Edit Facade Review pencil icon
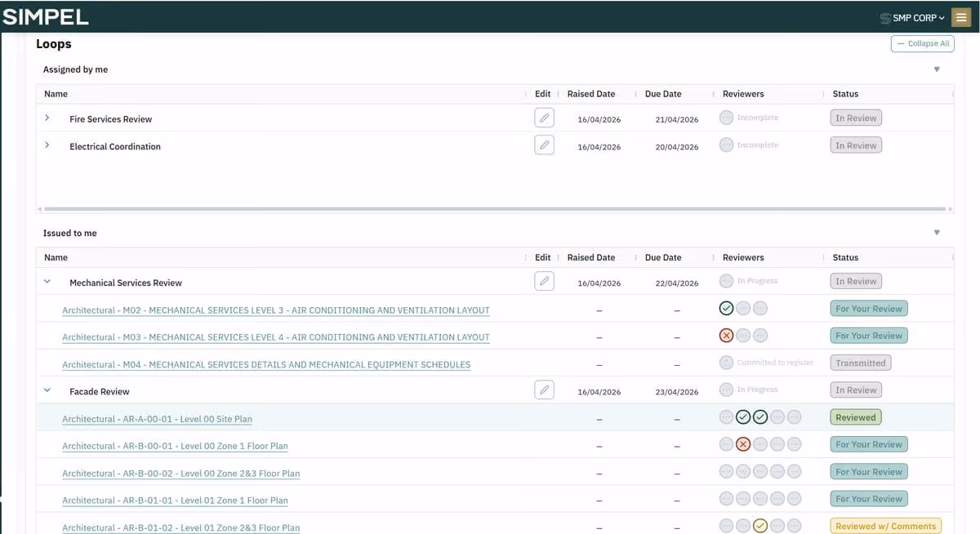This screenshot has height=534, width=980. (544, 389)
